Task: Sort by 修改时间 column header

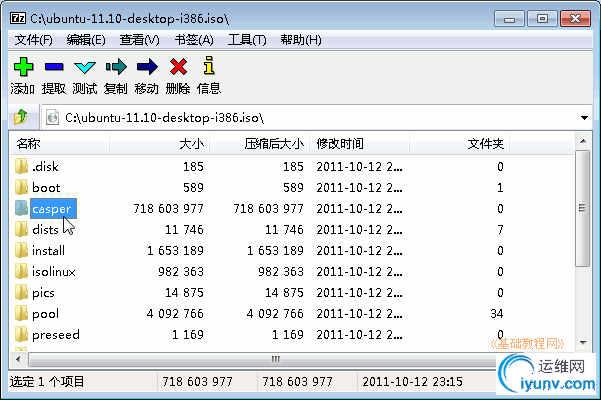Action: pos(360,144)
